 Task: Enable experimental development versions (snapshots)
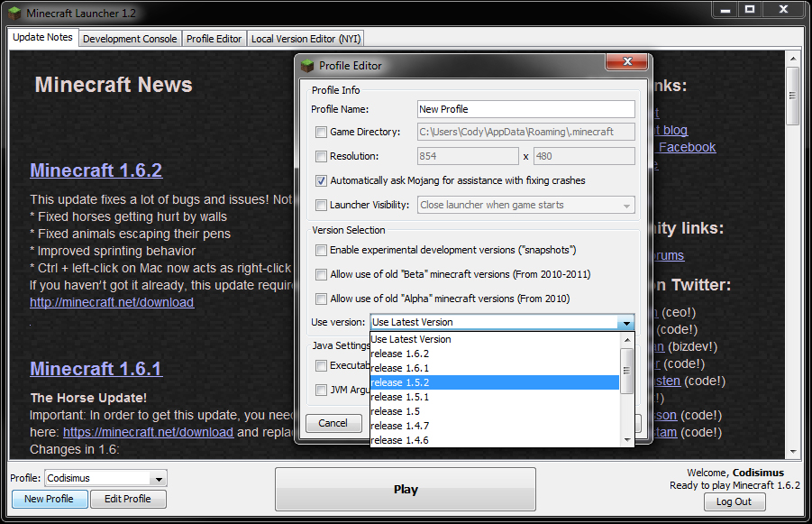321,251
